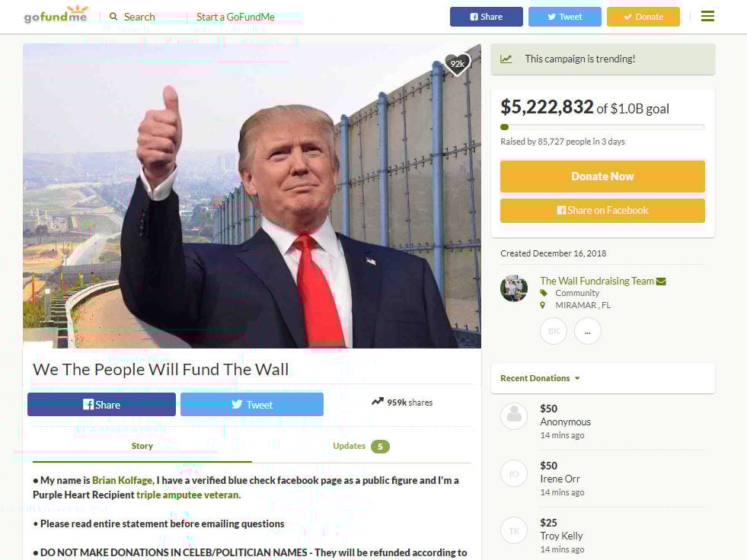Click the search magnifier icon
The image size is (747, 560).
click(113, 17)
